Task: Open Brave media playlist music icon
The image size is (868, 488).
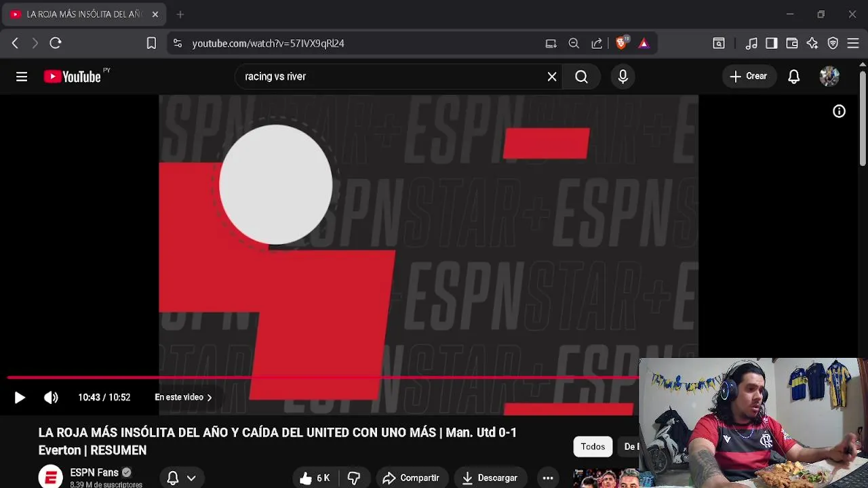Action: point(751,43)
